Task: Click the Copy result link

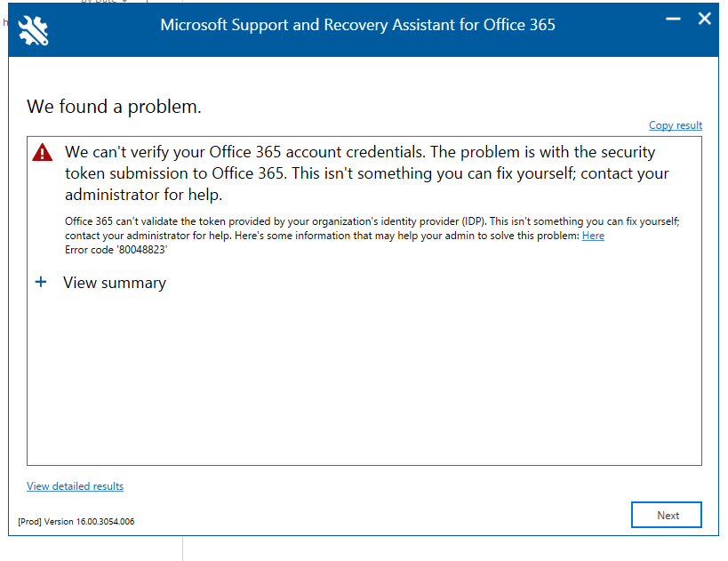Action: coord(675,125)
